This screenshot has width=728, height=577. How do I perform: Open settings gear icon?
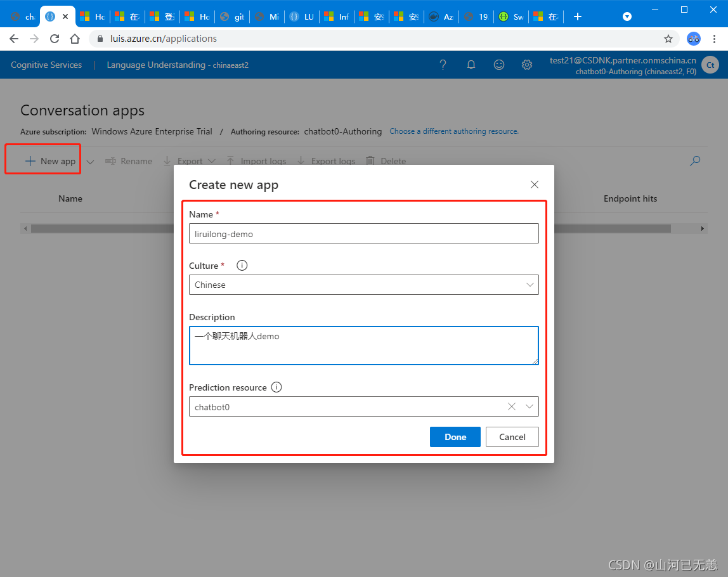(x=526, y=65)
